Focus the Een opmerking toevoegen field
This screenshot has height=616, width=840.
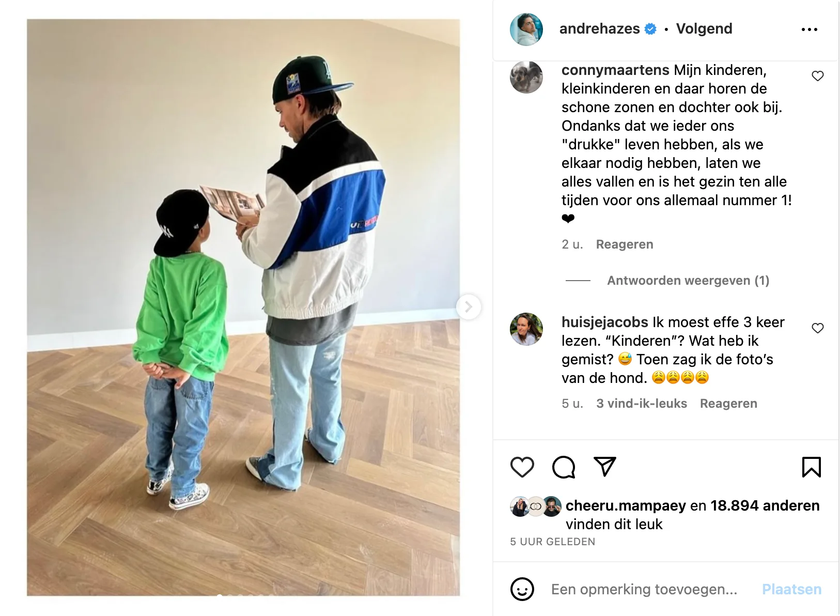[x=644, y=589]
